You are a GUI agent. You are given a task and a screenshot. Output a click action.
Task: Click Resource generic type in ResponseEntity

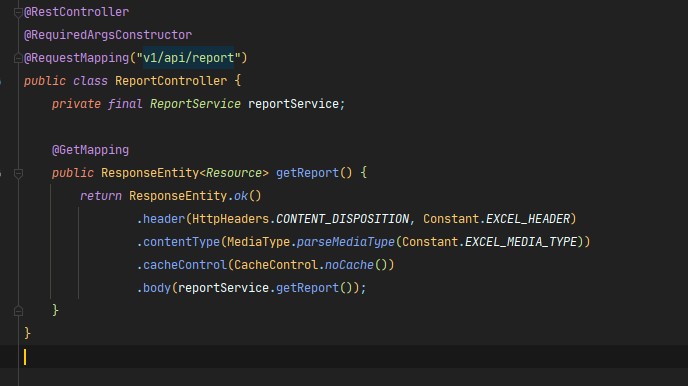[x=234, y=173]
